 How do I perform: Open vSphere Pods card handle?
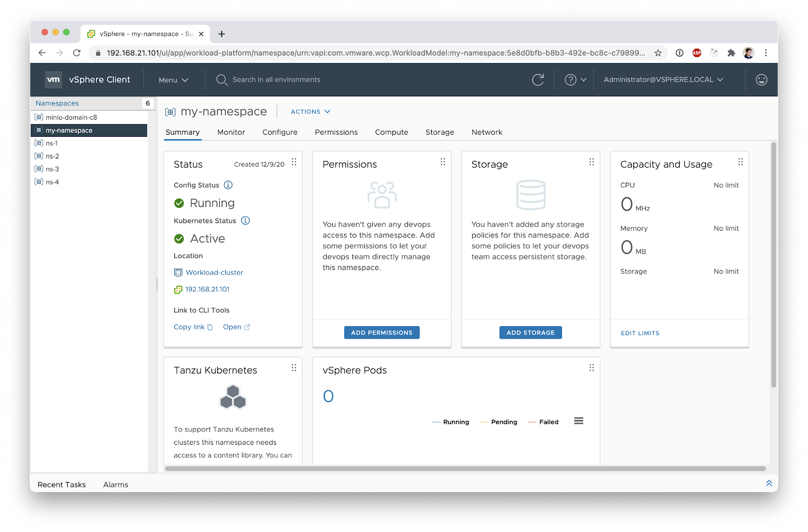click(591, 368)
